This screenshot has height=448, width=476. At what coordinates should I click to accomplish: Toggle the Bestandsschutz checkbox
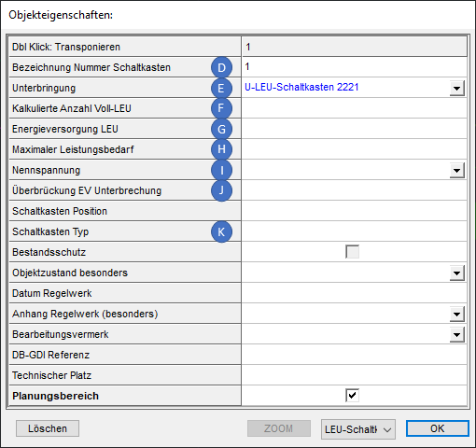pyautogui.click(x=352, y=252)
